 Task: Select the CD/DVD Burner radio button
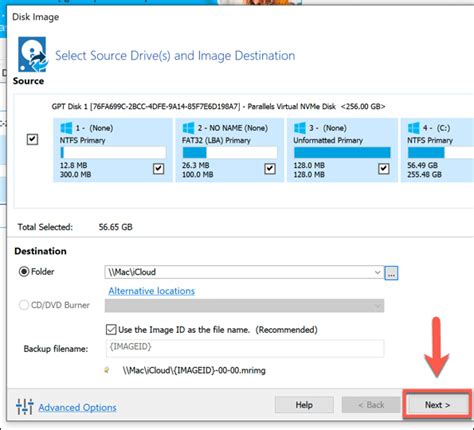point(24,305)
